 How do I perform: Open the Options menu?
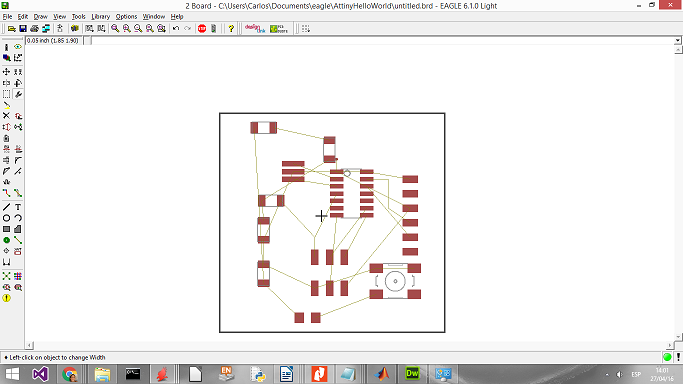pyautogui.click(x=126, y=17)
